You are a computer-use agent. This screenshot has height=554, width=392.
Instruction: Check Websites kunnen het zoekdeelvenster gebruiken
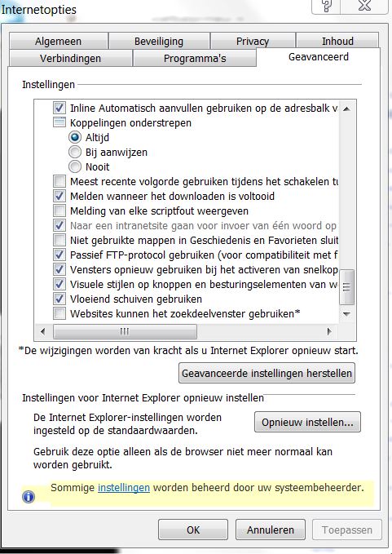59,314
